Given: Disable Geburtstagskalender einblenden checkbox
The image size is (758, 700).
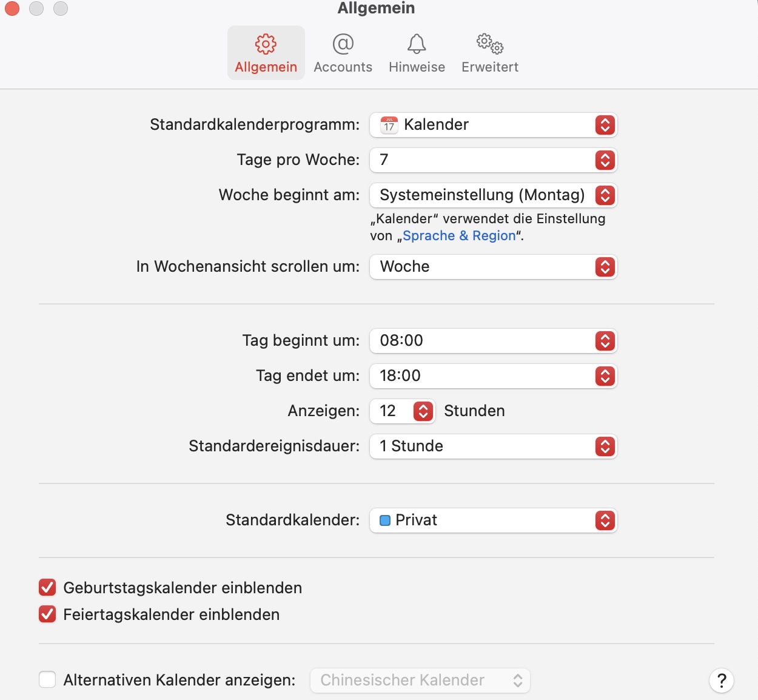Looking at the screenshot, I should click(47, 588).
